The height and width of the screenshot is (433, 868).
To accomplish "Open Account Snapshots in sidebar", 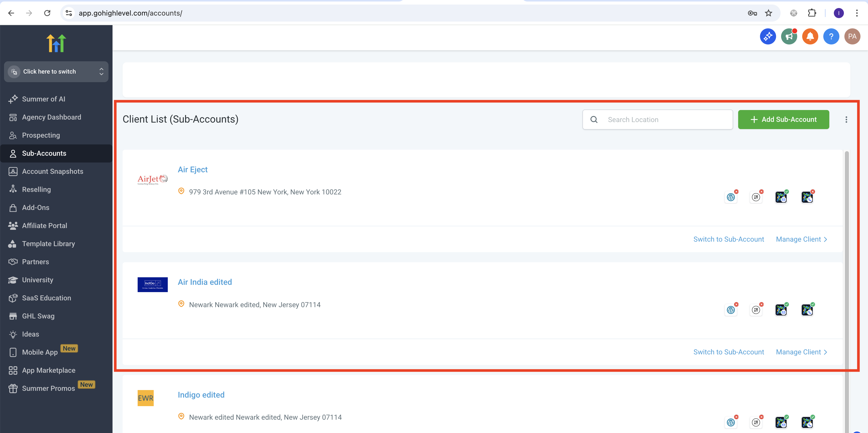I will [52, 171].
